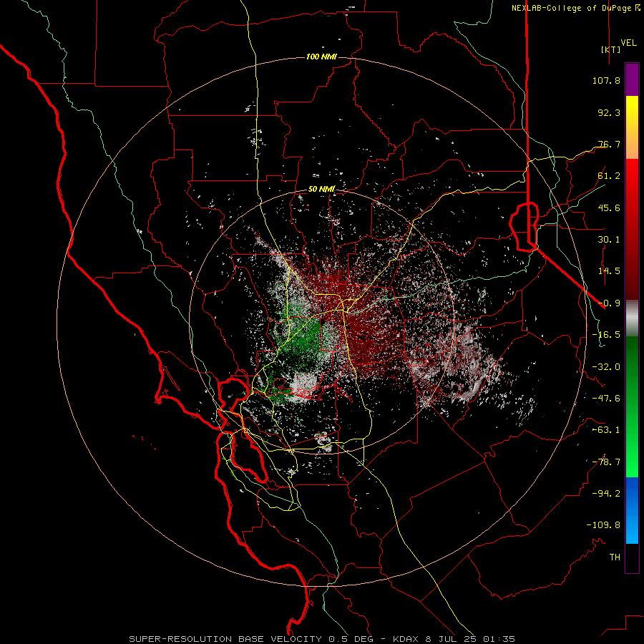Click the blue band of the color bar
The width and height of the screenshot is (644, 644).
[x=632, y=509]
